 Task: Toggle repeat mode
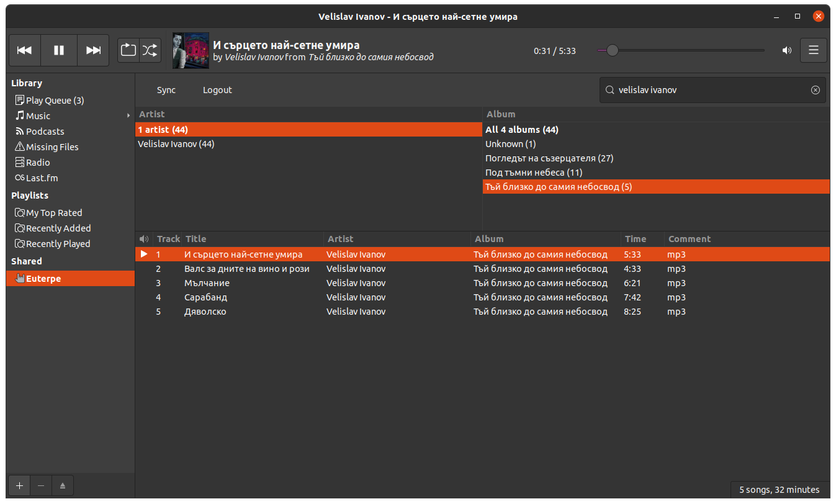[128, 50]
